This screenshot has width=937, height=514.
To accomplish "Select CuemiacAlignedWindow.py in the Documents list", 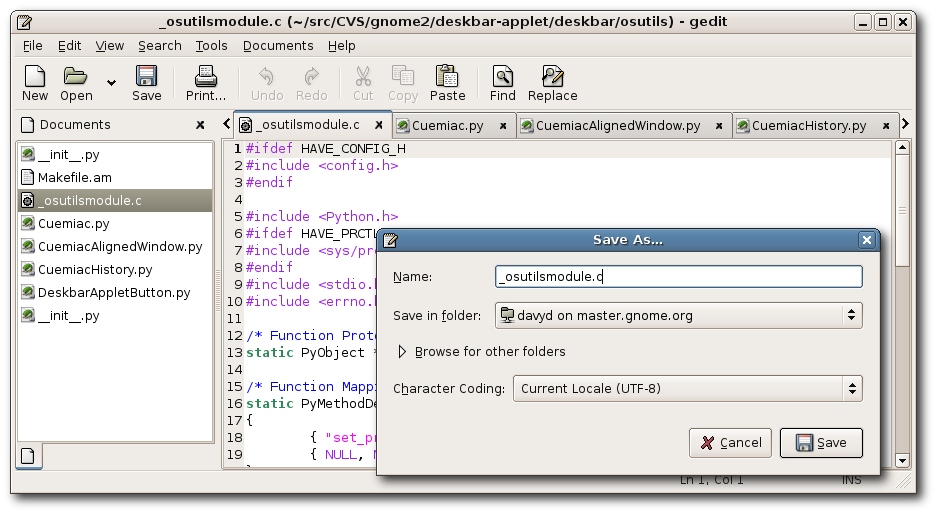I will point(115,246).
